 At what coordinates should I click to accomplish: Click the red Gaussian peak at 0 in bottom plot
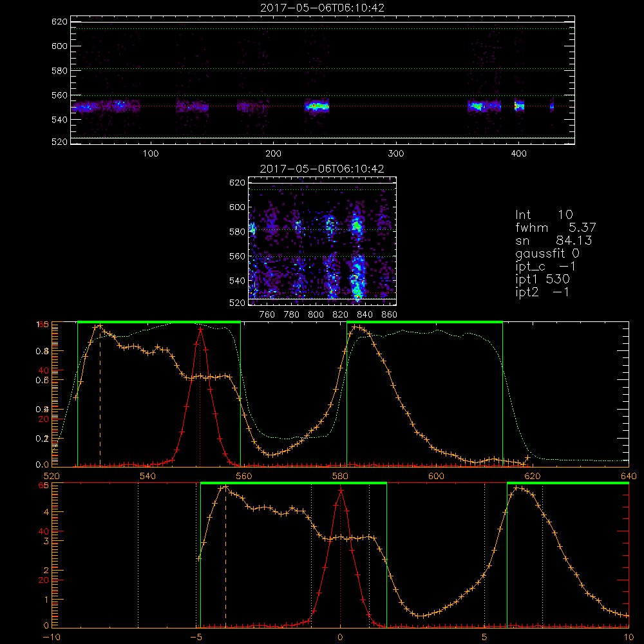[x=341, y=490]
